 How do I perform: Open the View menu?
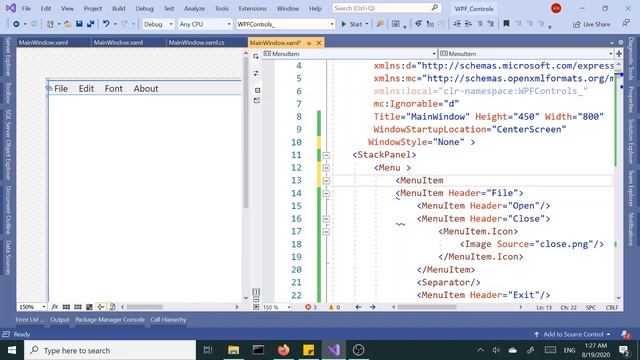pyautogui.click(x=67, y=8)
